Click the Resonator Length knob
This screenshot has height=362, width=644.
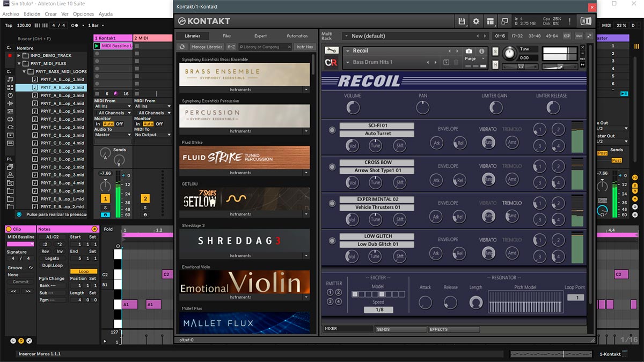coord(475,302)
